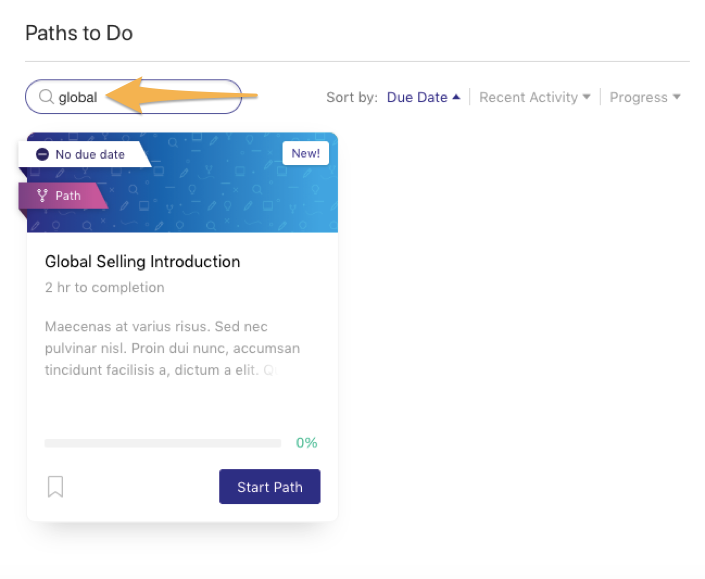Select the purple Path ribbon tag

point(62,196)
